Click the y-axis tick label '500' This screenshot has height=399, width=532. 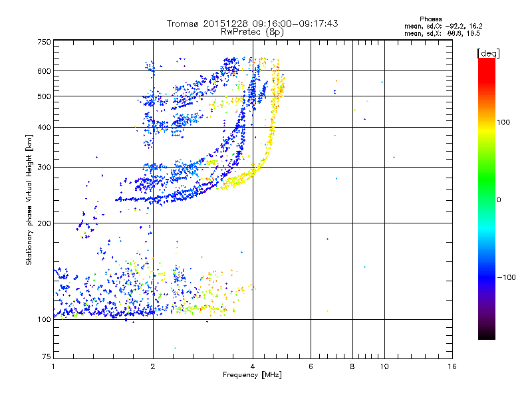click(44, 96)
